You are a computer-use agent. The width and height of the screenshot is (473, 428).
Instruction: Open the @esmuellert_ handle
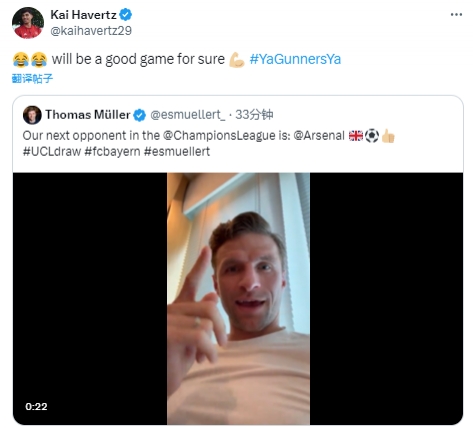(x=188, y=115)
